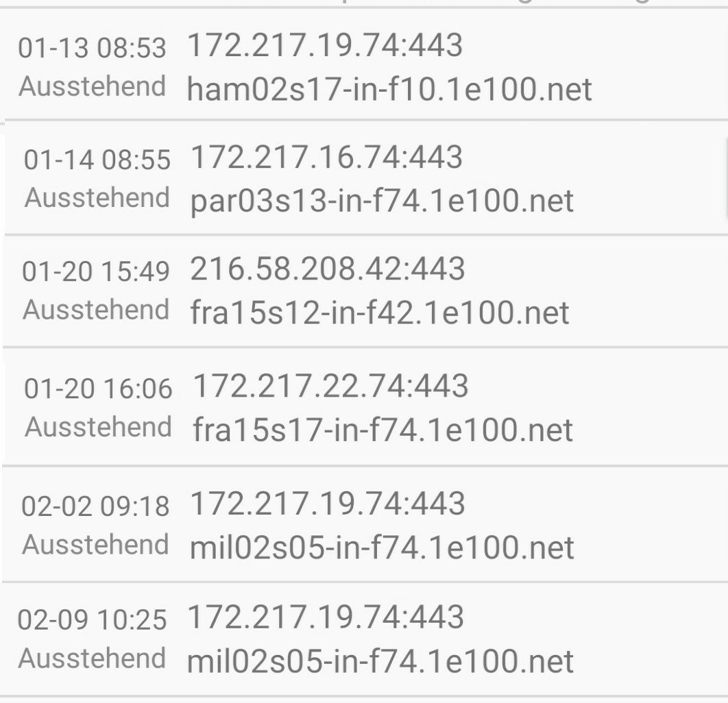Select Ausstehend status under 02-02 09:18

95,544
